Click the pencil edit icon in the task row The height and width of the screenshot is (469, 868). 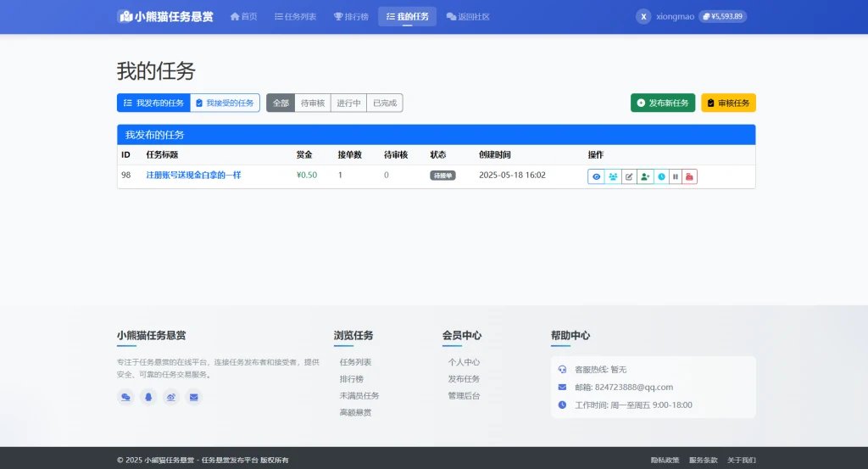coord(629,176)
